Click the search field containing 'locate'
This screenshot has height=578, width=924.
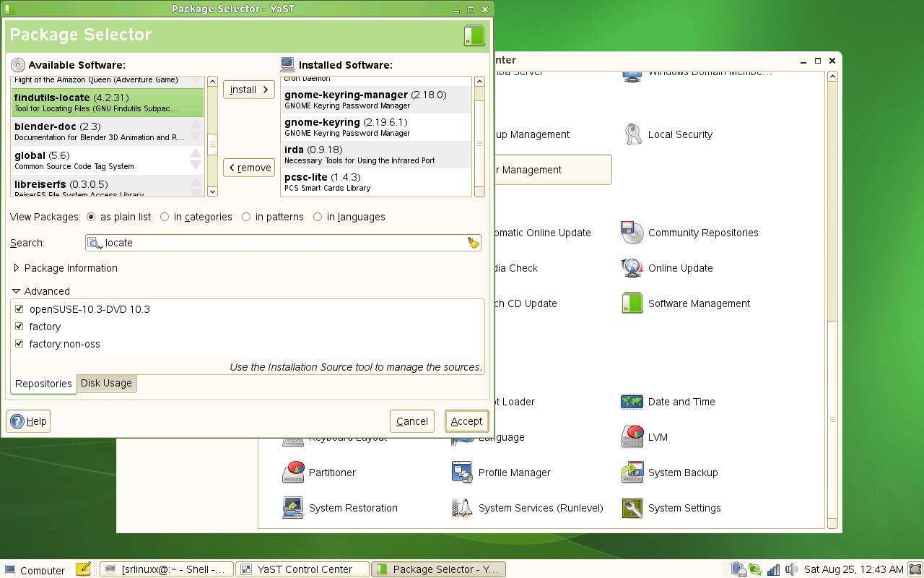pos(283,243)
